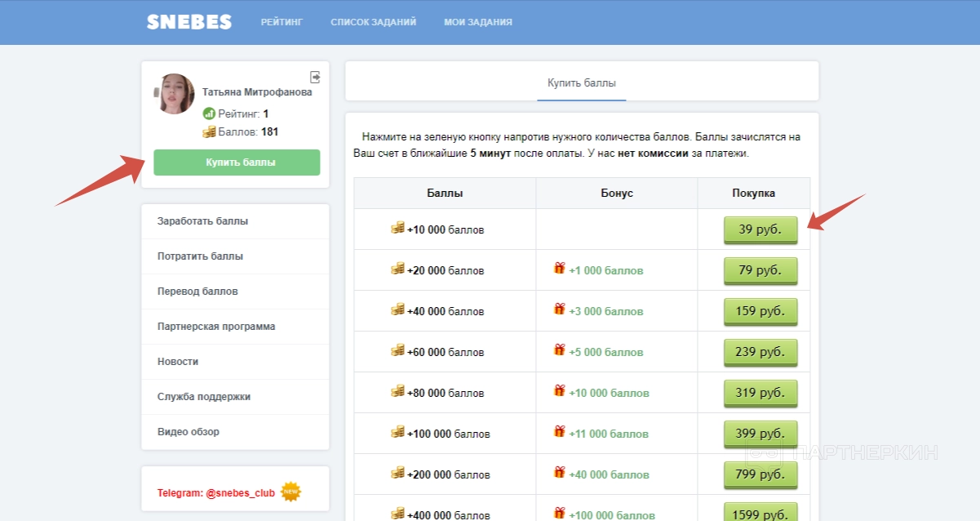Open Заработать баллы in sidebar
Image resolution: width=980 pixels, height=521 pixels.
point(235,221)
